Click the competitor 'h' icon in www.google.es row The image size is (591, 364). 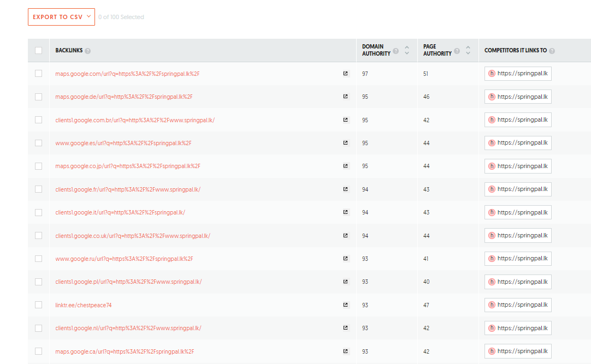pyautogui.click(x=492, y=143)
